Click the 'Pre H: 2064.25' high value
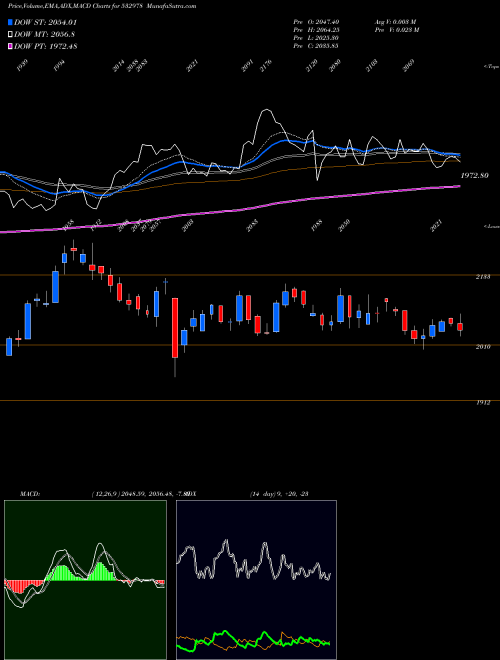 tap(316, 30)
